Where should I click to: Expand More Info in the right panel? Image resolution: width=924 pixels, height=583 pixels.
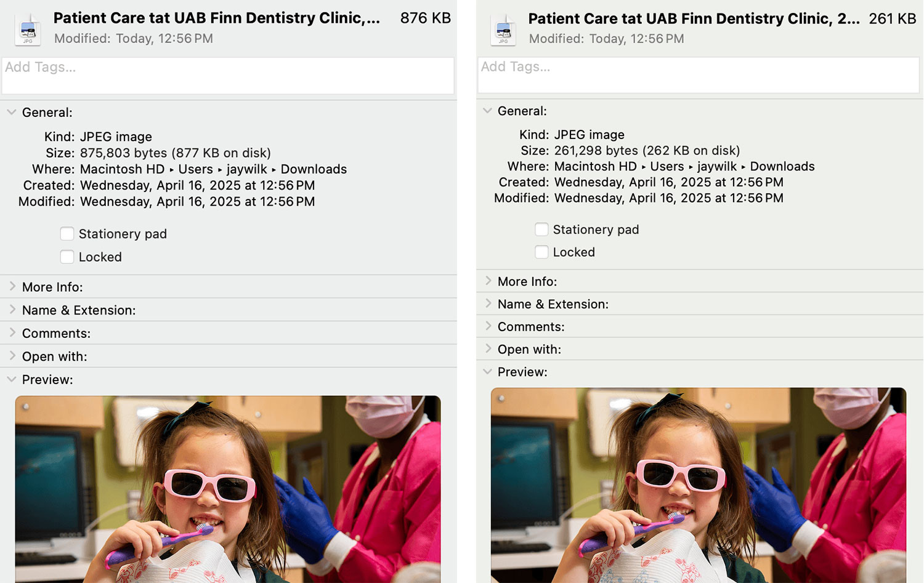(488, 281)
